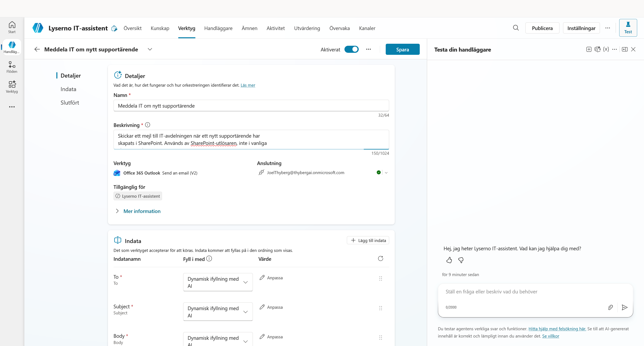Open the tool title dropdown chevron

point(150,49)
